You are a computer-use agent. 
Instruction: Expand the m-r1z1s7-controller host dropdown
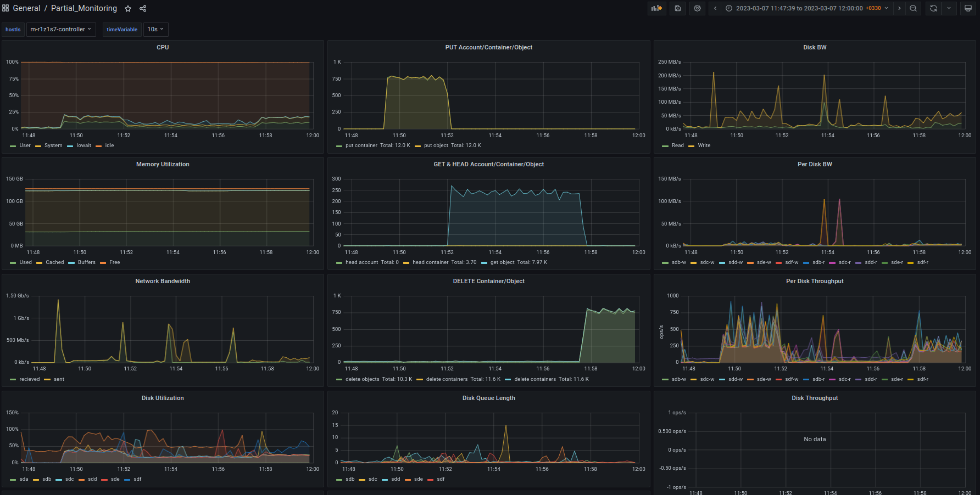(x=61, y=30)
